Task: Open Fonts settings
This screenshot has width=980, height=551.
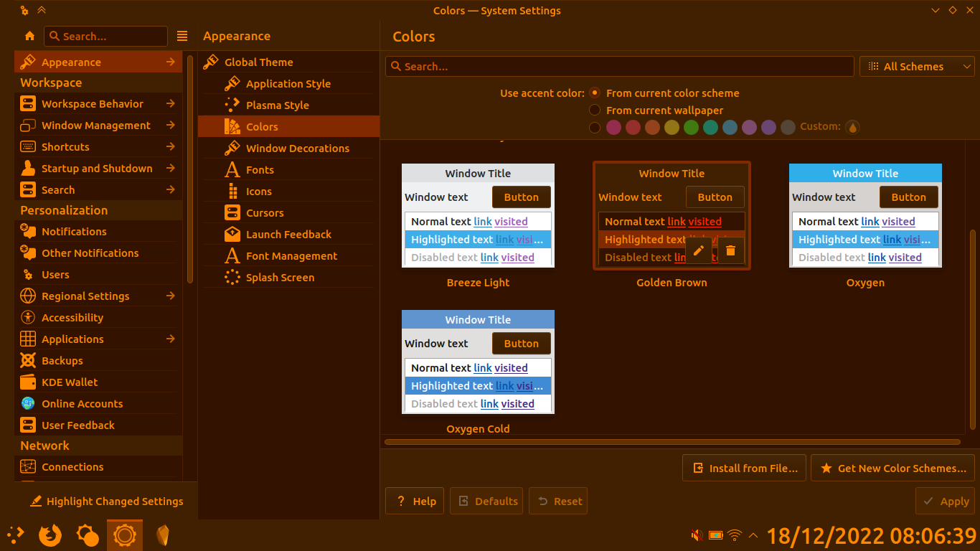Action: (x=288, y=170)
